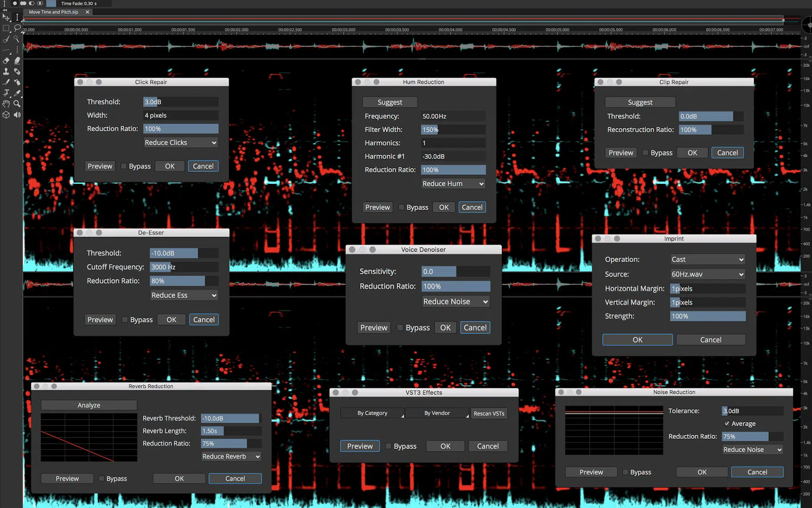Open the Reduce Ess dropdown
The image size is (812, 508).
(184, 295)
